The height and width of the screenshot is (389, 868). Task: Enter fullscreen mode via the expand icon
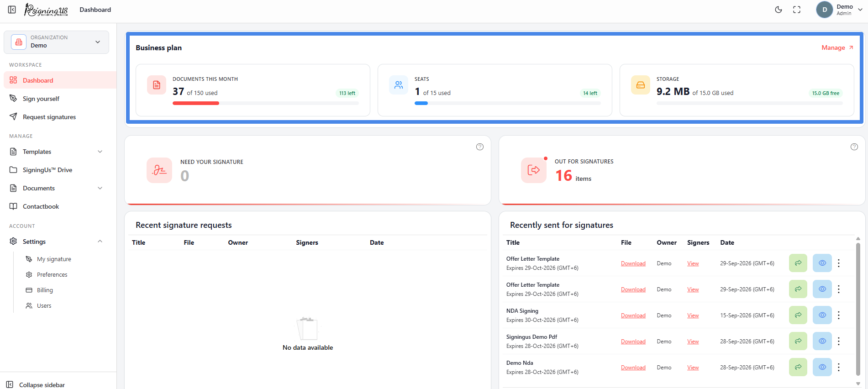click(797, 10)
